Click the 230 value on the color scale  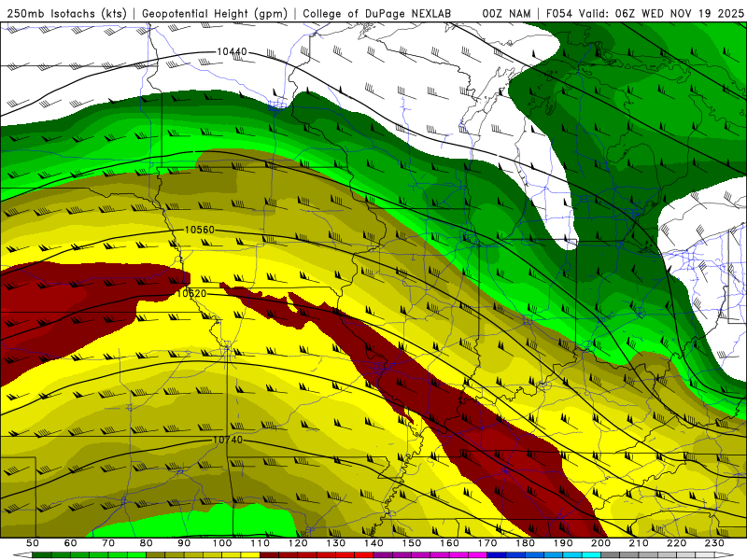[x=714, y=543]
